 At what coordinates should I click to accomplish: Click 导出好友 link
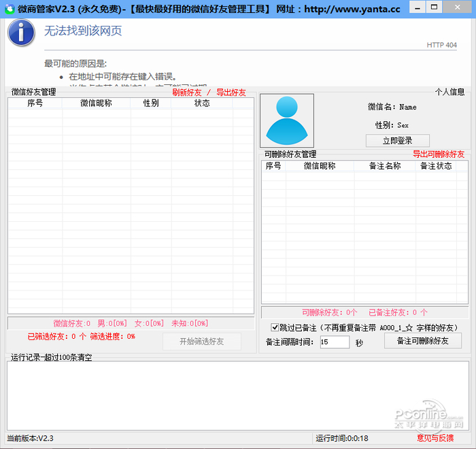pyautogui.click(x=231, y=93)
